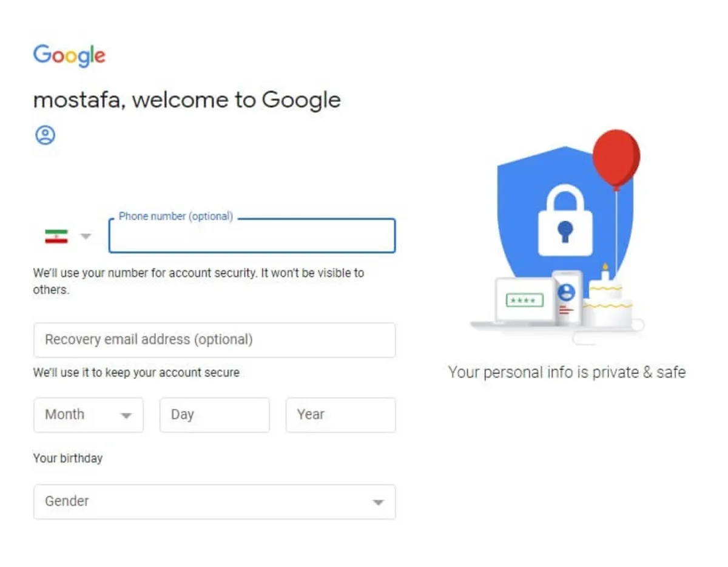This screenshot has width=728, height=567.
Task: Focus the Phone number (optional) field
Action: (x=252, y=236)
